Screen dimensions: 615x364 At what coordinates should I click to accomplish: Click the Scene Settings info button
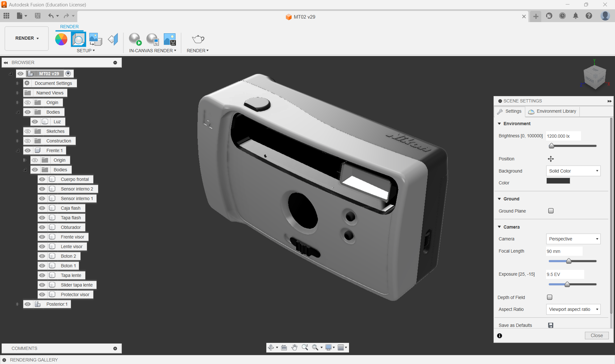pos(500,336)
